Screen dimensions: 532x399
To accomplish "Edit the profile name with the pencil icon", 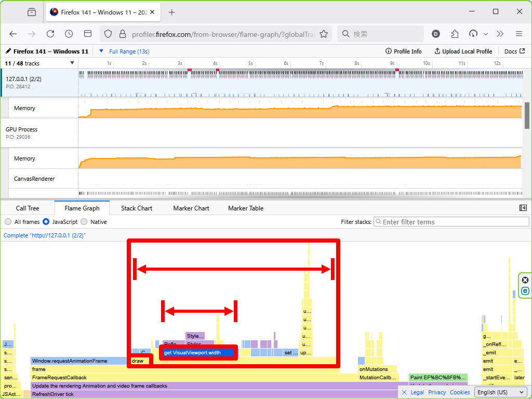I will coord(8,51).
